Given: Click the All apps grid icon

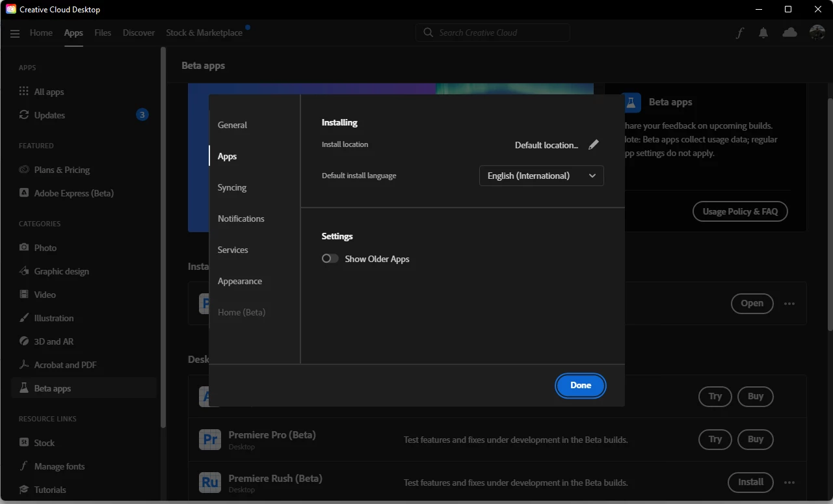Looking at the screenshot, I should point(24,92).
